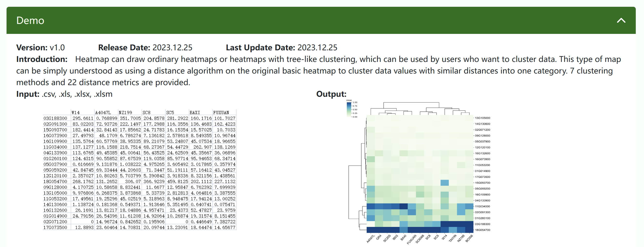Click the 13G105000 row label in heatmap
This screenshot has height=247, width=644.
483,118
